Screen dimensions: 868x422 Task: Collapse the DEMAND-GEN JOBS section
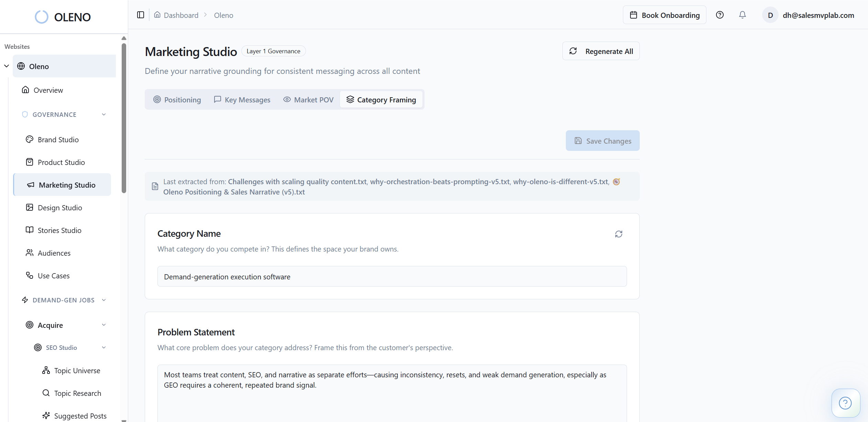pyautogui.click(x=104, y=300)
